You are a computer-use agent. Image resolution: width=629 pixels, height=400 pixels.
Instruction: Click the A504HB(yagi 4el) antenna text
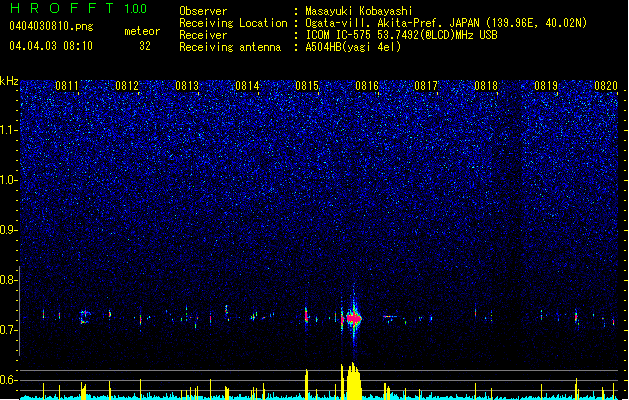coord(353,47)
